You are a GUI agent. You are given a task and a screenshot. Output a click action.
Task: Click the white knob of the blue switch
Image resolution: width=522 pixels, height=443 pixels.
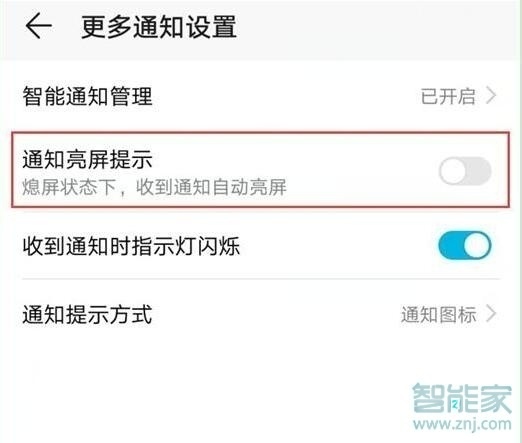point(477,246)
